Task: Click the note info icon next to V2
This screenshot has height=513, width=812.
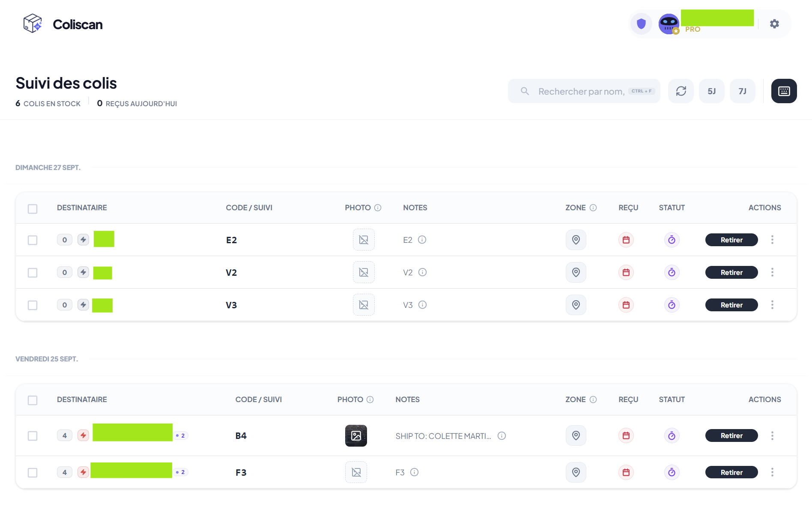Action: point(422,272)
